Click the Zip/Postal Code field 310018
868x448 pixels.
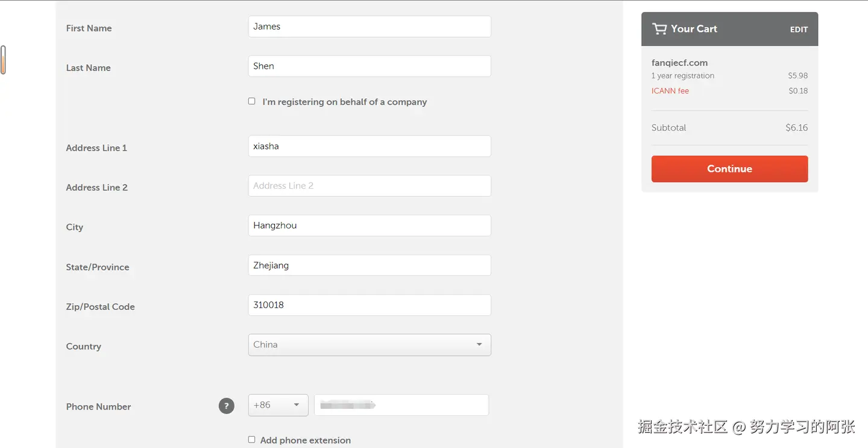click(x=370, y=305)
